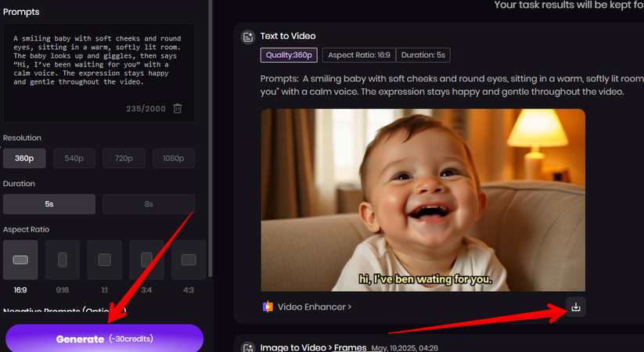
Task: Click the 235/2000 character counter
Action: 146,109
